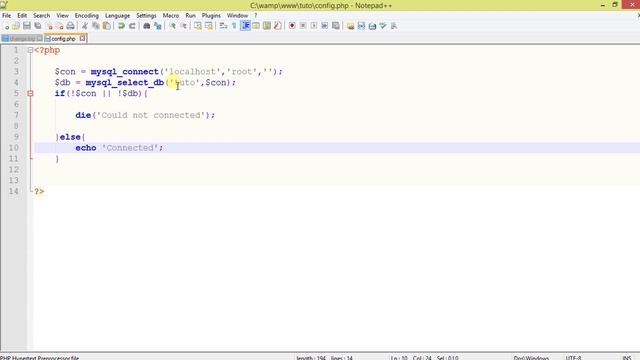640x360 pixels.
Task: Click Run Macro Multiple Times icon
Action: click(x=325, y=26)
